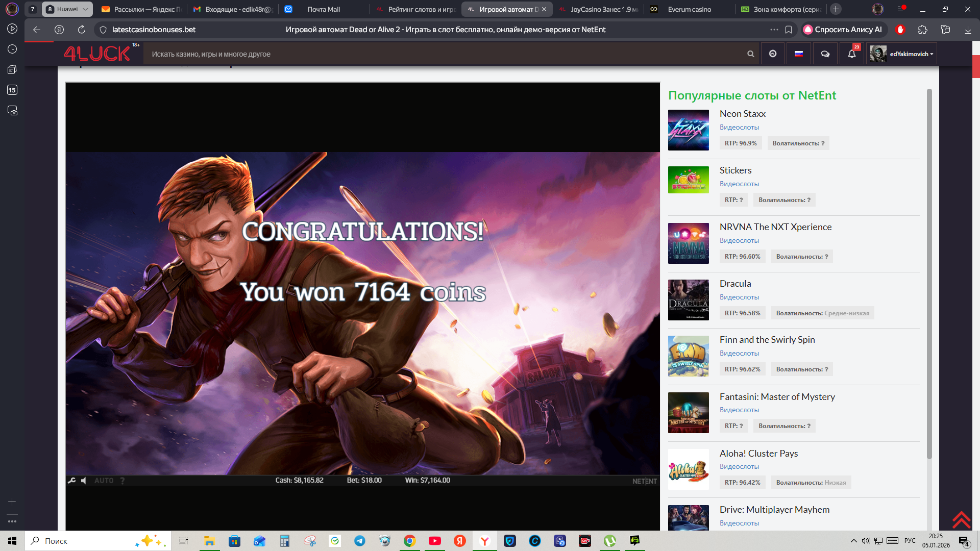The width and height of the screenshot is (980, 551).
Task: Click the search magnifier on 4LUCK bar
Action: tap(750, 54)
